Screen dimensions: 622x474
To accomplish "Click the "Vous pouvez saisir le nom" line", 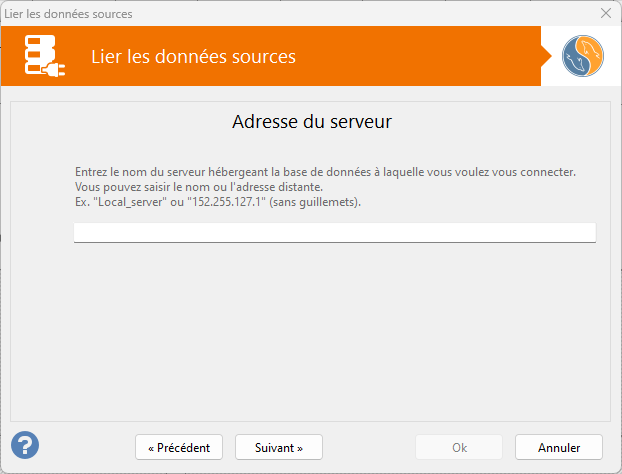I will coord(199,187).
